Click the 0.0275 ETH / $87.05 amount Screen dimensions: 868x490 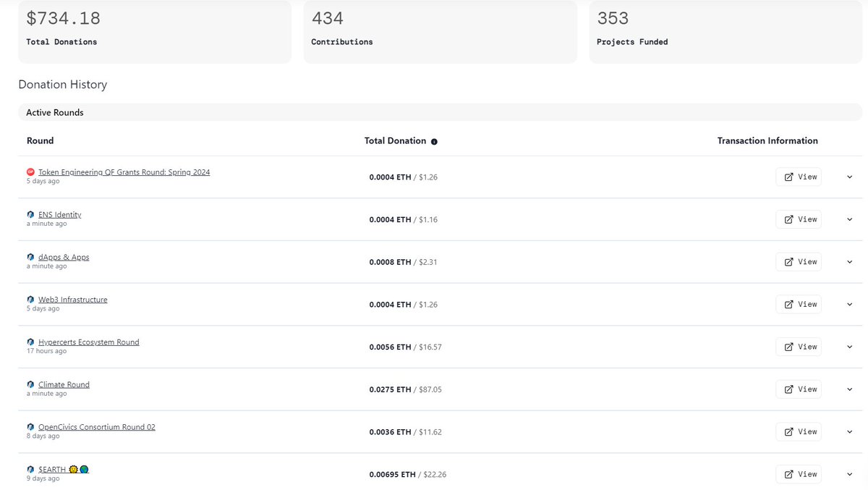point(405,389)
